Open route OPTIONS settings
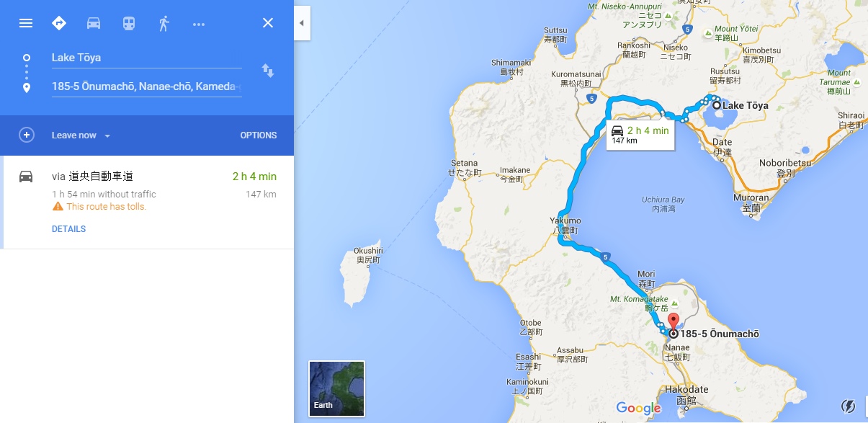Image resolution: width=868 pixels, height=423 pixels. [258, 135]
